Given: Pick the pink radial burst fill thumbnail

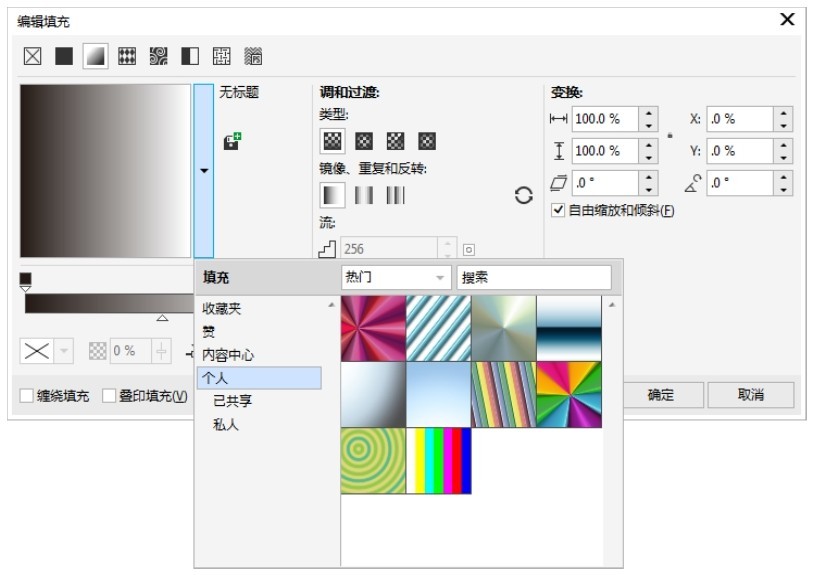Looking at the screenshot, I should 373,328.
